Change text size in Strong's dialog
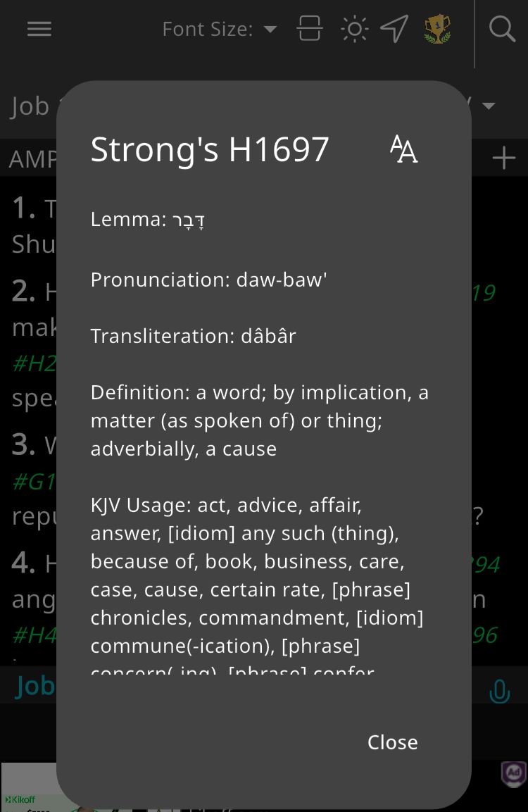This screenshot has width=528, height=812. [x=403, y=149]
